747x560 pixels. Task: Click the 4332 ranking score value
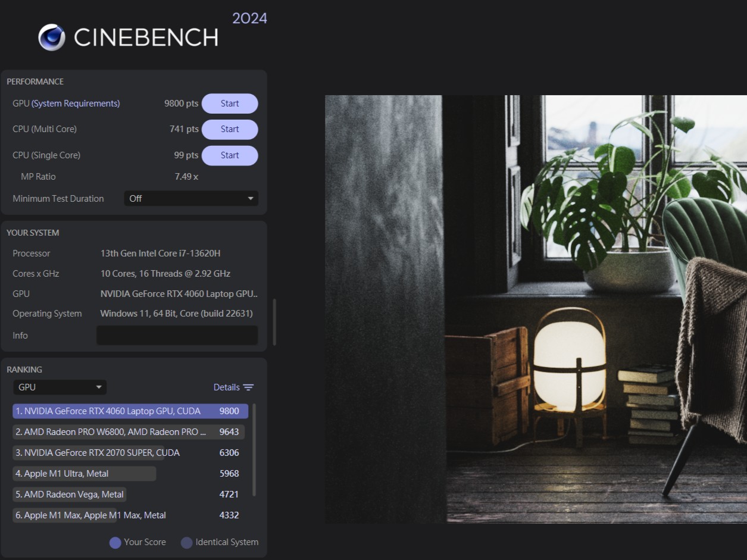(x=229, y=515)
